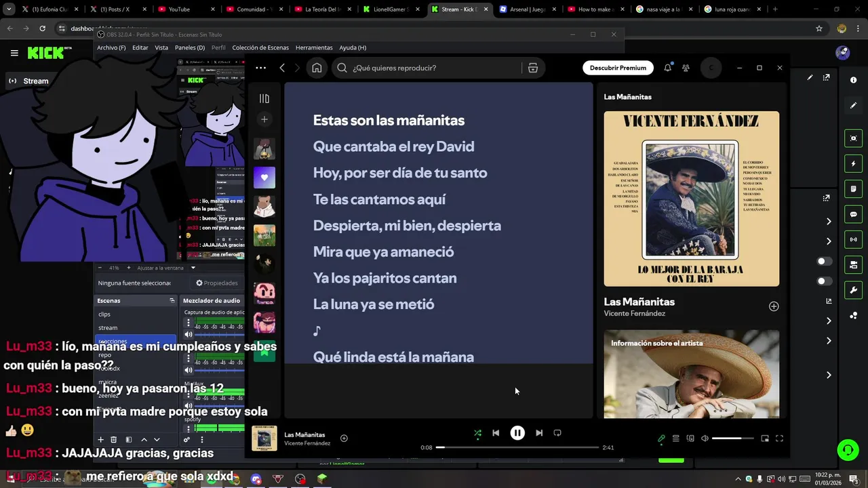Click the Kick sidebar pencil edit icon
The width and height of the screenshot is (868, 488).
tap(853, 106)
